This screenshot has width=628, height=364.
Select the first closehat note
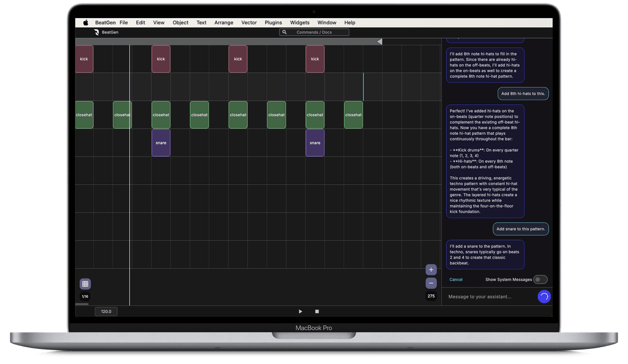(84, 115)
